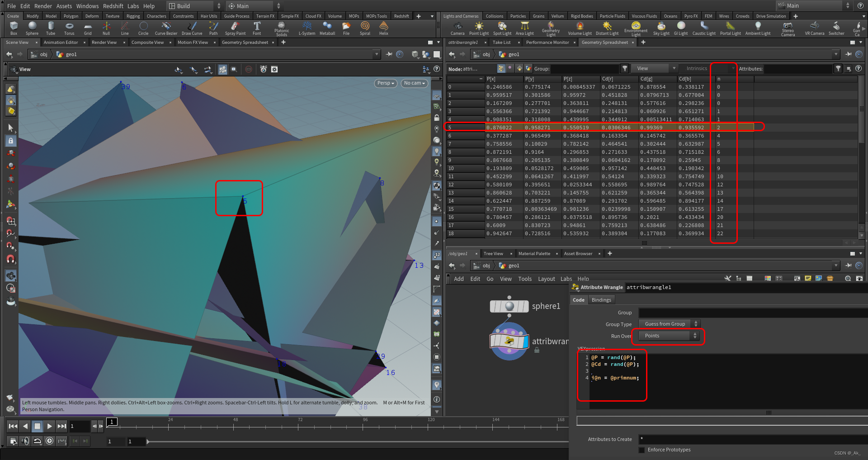Toggle the Group filter in the spreadsheet header

click(x=625, y=69)
